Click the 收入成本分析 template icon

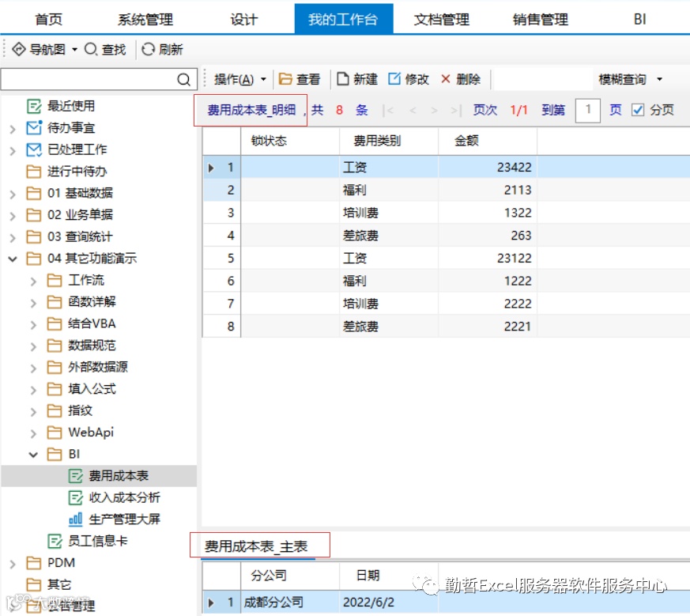[x=75, y=497]
